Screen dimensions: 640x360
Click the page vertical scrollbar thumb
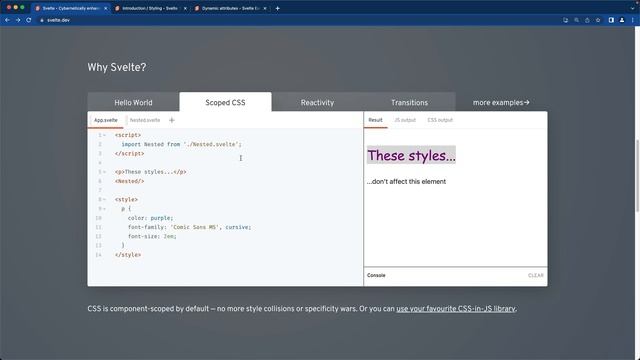(x=637, y=176)
